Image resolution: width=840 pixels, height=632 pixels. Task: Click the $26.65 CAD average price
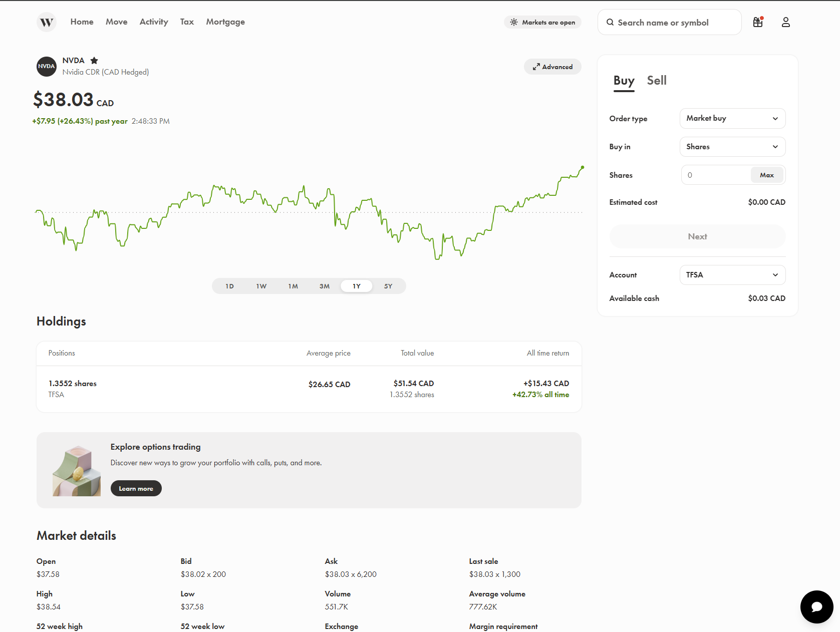point(329,384)
